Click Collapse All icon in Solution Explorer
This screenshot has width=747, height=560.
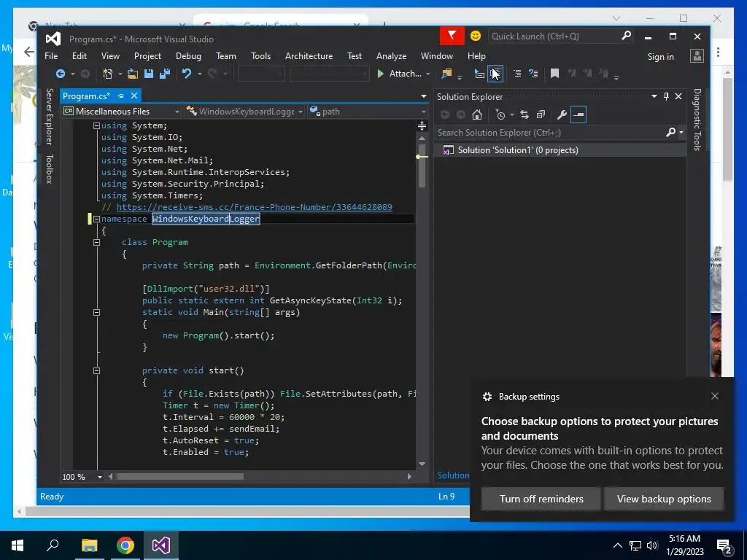point(541,114)
